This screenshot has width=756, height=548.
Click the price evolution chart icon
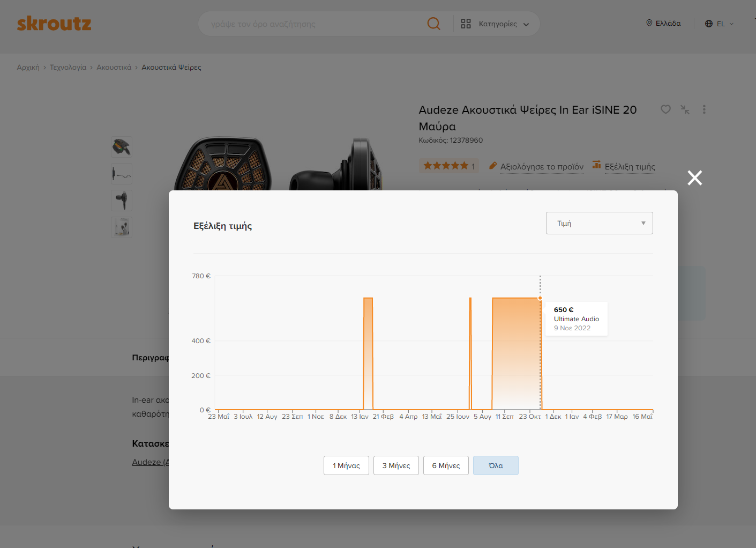click(x=596, y=165)
